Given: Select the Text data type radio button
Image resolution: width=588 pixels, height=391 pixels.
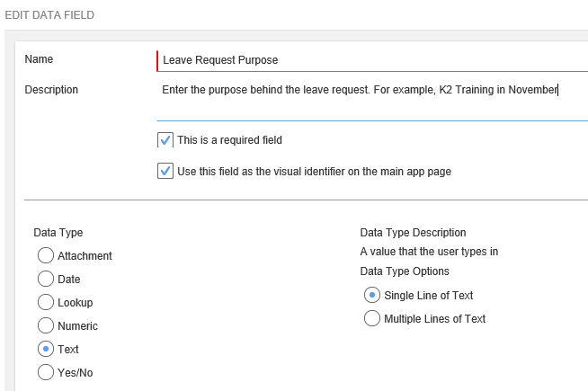Looking at the screenshot, I should 46,349.
